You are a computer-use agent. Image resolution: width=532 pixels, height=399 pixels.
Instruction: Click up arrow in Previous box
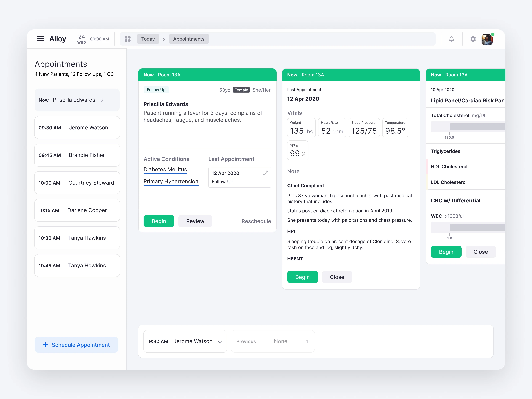[x=307, y=341]
